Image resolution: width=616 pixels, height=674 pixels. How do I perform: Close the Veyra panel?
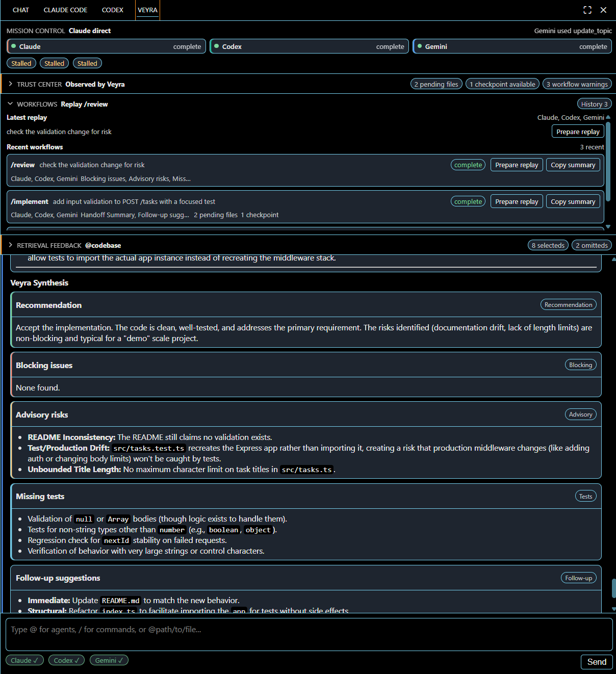(x=603, y=10)
